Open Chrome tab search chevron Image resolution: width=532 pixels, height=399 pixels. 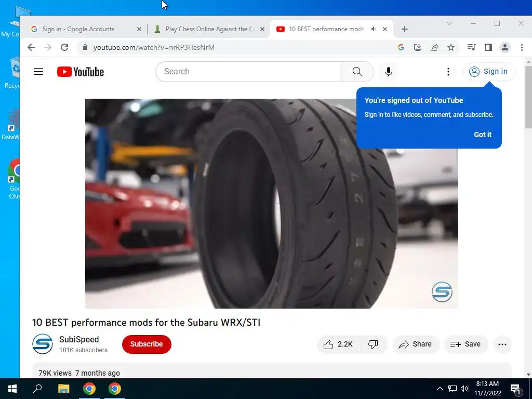click(x=449, y=23)
